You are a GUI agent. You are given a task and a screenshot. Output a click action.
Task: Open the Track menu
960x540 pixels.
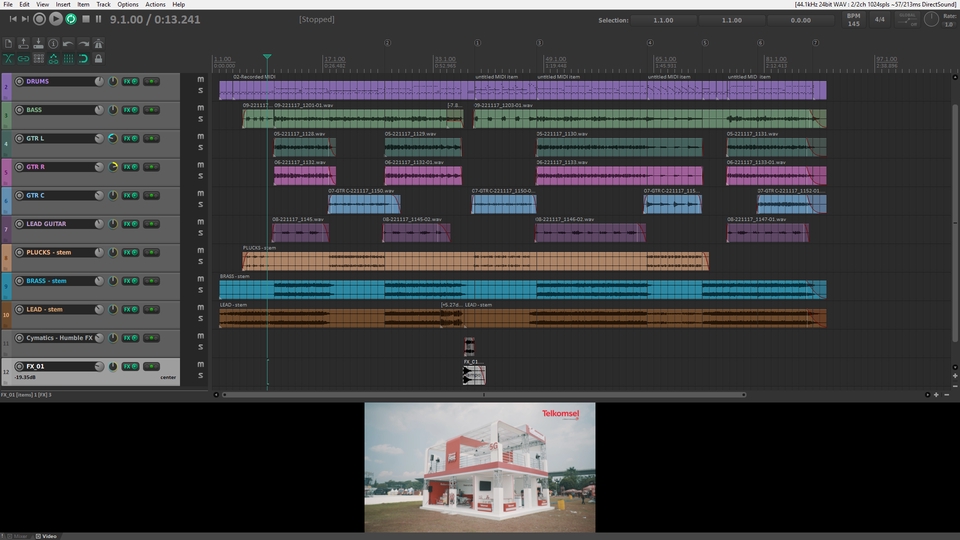point(103,4)
